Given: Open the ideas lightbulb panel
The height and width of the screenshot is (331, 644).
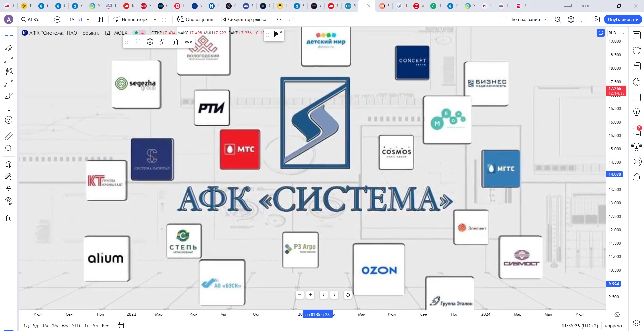Looking at the screenshot, I should (637, 112).
